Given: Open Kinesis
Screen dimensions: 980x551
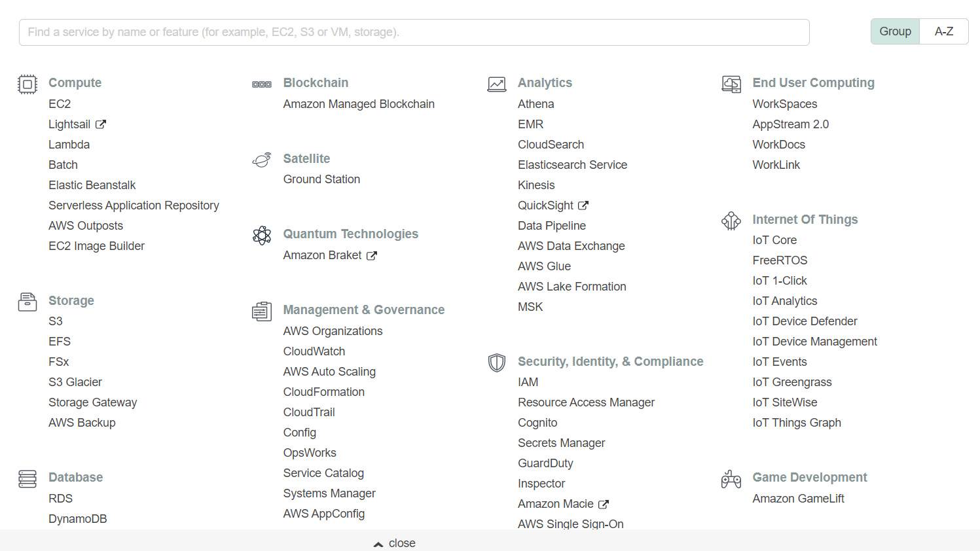Looking at the screenshot, I should [536, 185].
